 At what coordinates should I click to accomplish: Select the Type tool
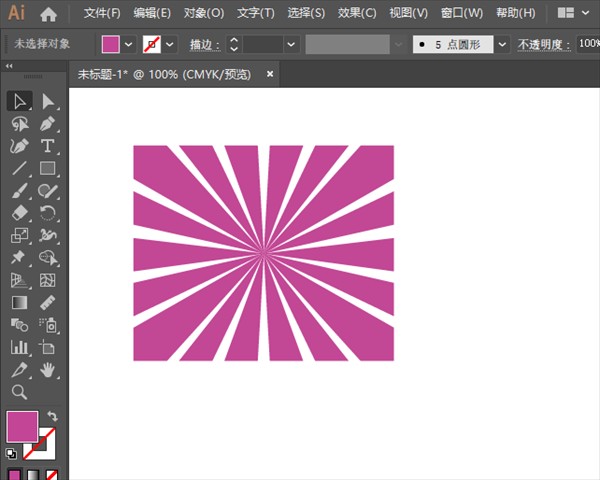[47, 146]
